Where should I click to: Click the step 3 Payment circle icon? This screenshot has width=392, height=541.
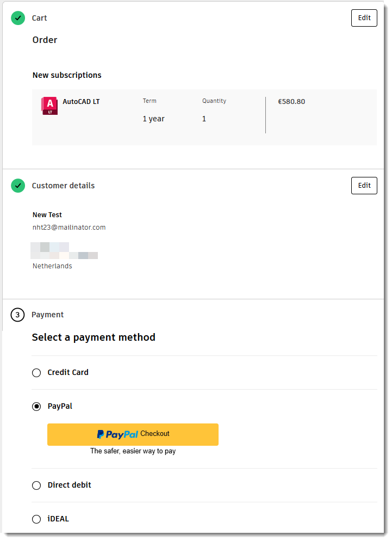(x=18, y=315)
